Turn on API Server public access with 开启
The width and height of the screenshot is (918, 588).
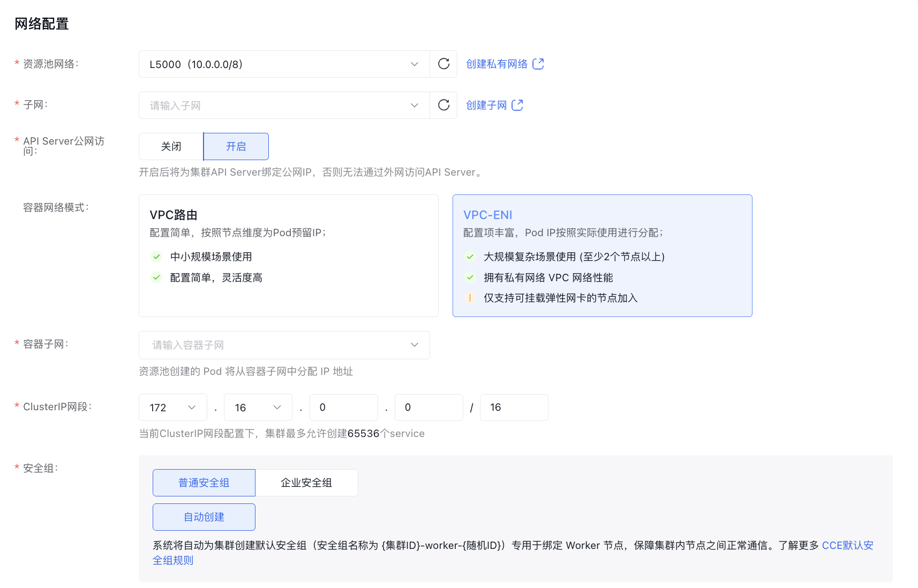[x=236, y=146]
